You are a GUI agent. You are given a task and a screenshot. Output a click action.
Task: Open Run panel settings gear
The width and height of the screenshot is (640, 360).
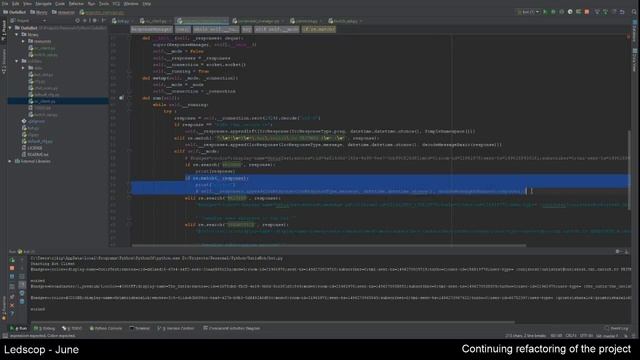coord(618,251)
